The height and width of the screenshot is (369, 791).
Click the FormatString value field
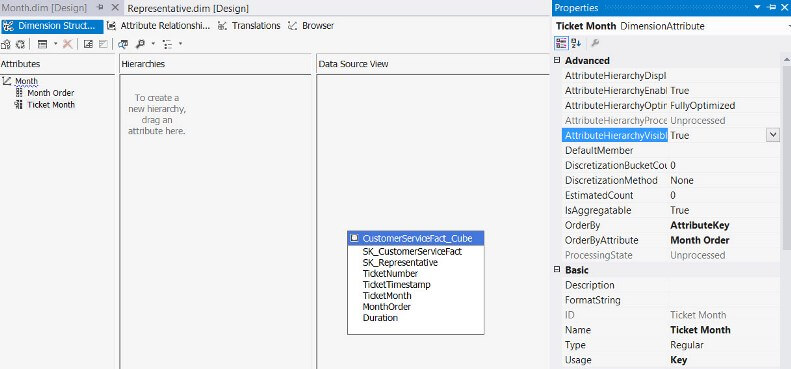pyautogui.click(x=724, y=300)
